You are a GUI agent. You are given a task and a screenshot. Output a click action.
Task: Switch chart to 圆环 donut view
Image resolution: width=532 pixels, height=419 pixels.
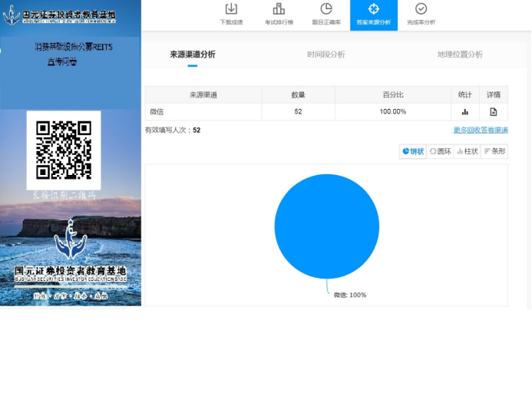tap(441, 151)
